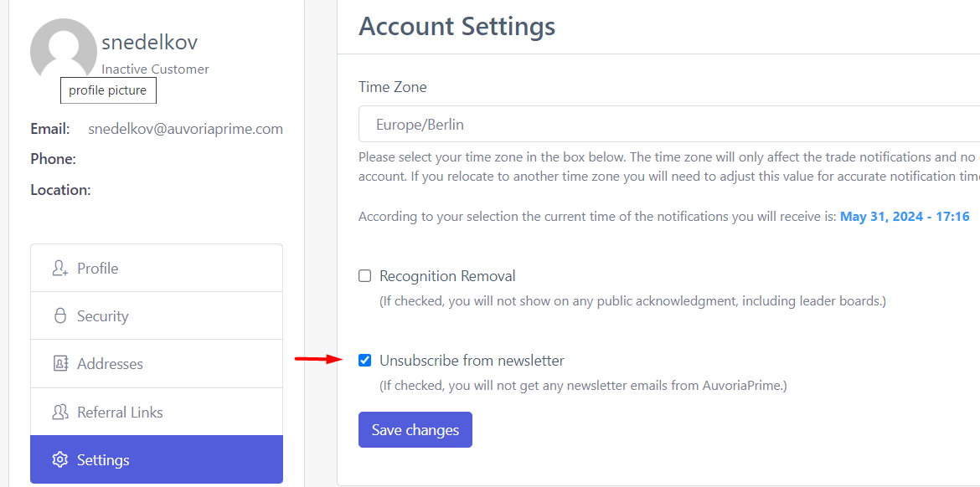Uncheck the Unsubscribe from newsletter checkbox

click(x=365, y=361)
